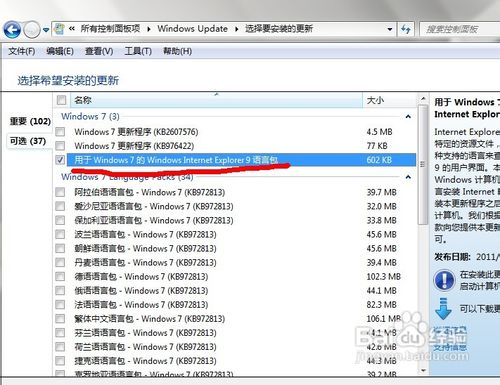Image resolution: width=500 pixels, height=385 pixels.
Task: Check the KB2607576 update checkbox
Action: 60,132
